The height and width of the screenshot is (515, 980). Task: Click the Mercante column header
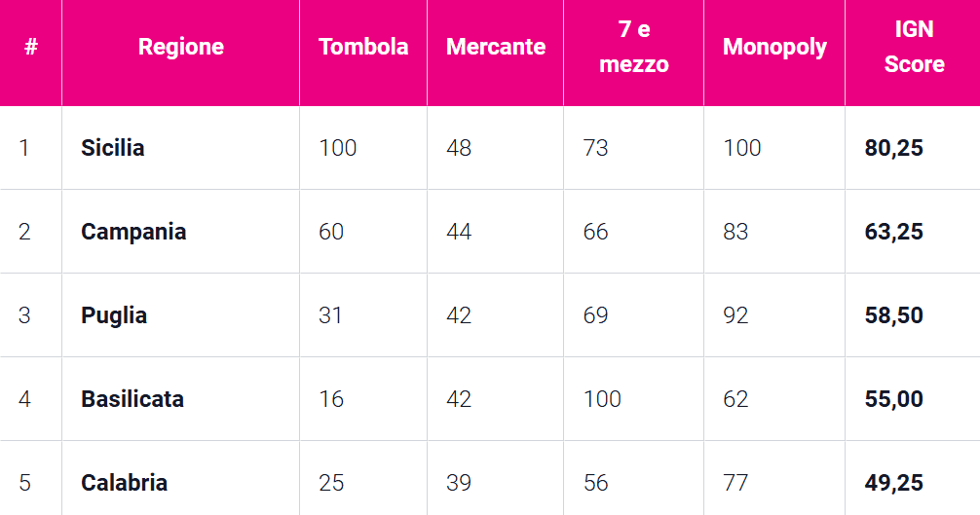click(x=496, y=47)
